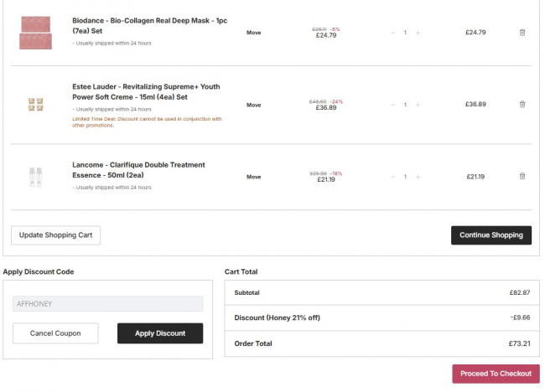Move the Biodance mask item

[253, 33]
